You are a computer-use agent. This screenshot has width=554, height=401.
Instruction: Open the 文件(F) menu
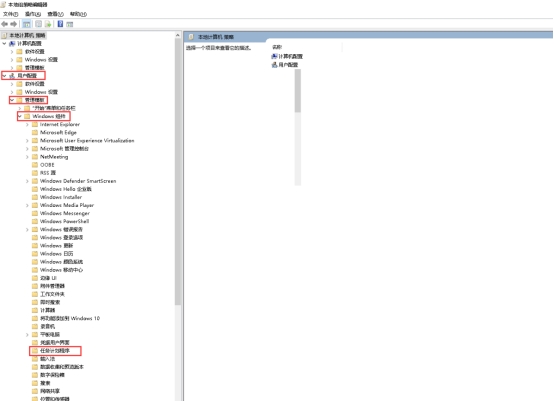click(11, 14)
